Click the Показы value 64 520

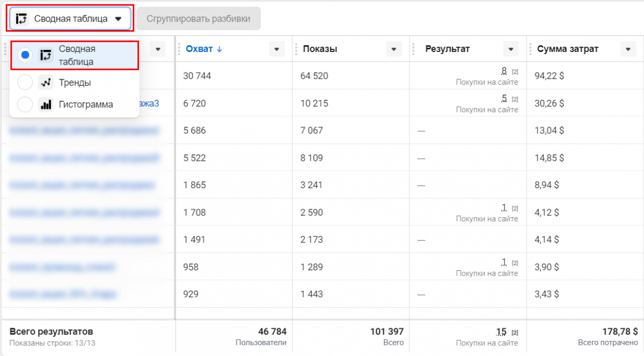point(314,76)
